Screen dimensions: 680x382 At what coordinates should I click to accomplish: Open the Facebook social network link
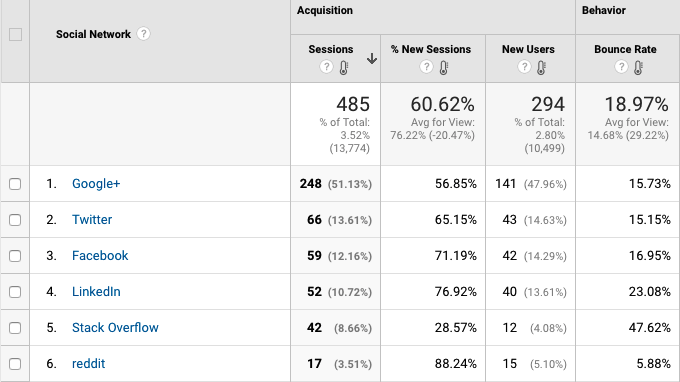pyautogui.click(x=100, y=256)
